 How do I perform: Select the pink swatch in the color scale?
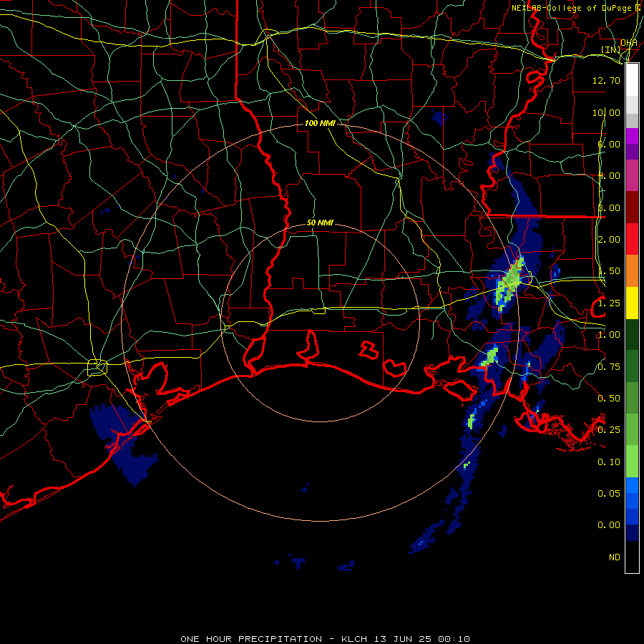632,175
